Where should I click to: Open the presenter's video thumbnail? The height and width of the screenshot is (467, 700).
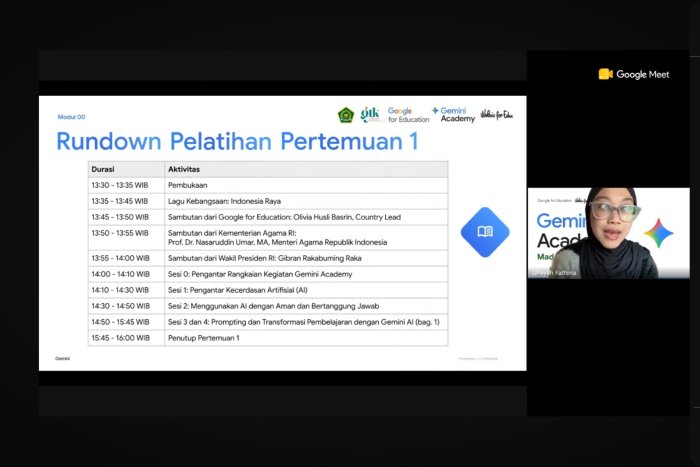point(608,233)
